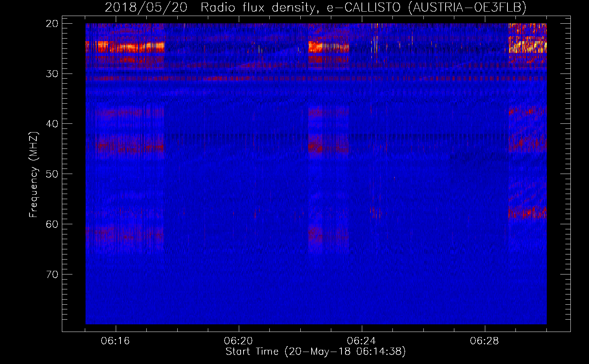This screenshot has width=589, height=364.
Task: Click the '60' frequency tick label
Action: pos(52,224)
